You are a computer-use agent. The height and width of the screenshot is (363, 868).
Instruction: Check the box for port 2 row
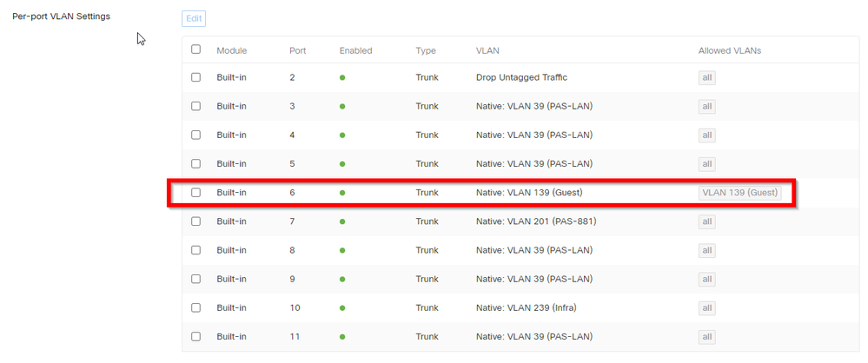[195, 77]
